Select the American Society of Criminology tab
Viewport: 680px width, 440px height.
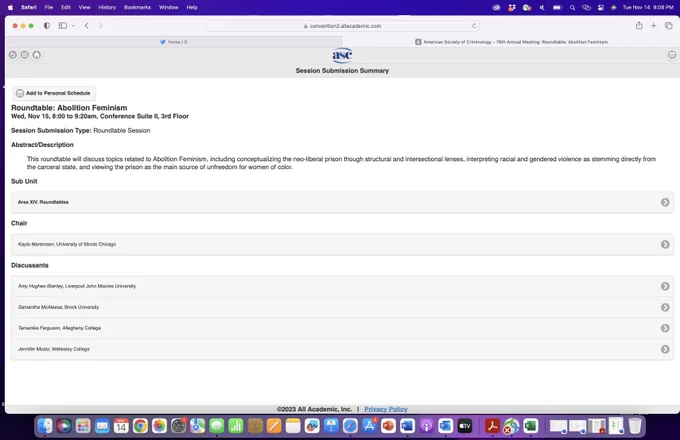511,42
